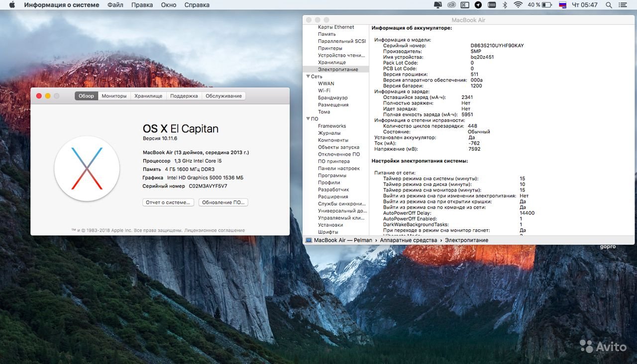Viewport: 637px width, 364px height.
Task: Click "Аппаратные средства" in the path bar
Action: [x=408, y=240]
